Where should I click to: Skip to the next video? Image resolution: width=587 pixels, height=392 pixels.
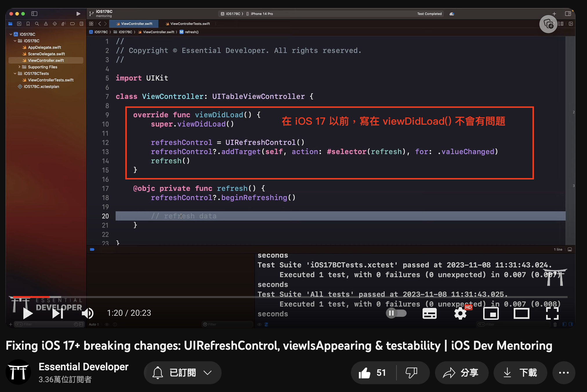point(57,313)
